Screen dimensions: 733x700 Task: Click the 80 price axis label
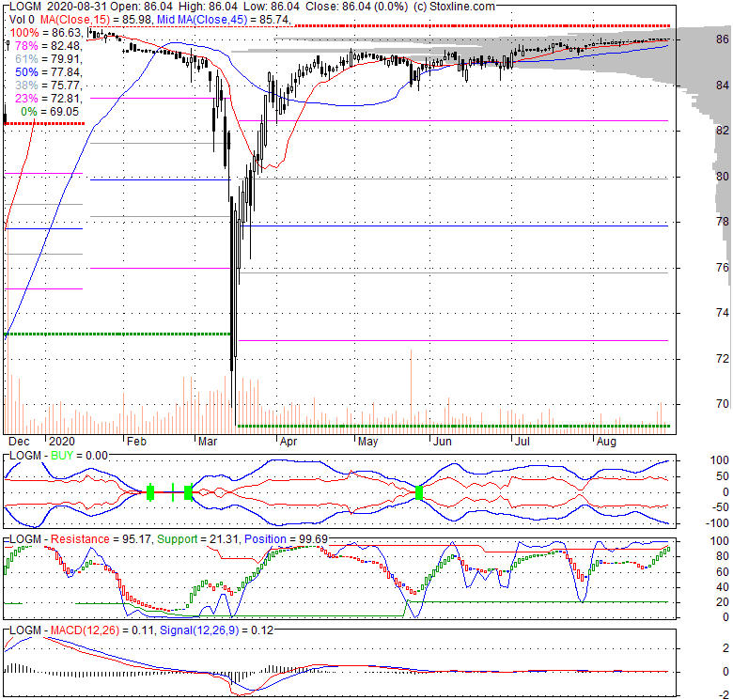[x=723, y=176]
